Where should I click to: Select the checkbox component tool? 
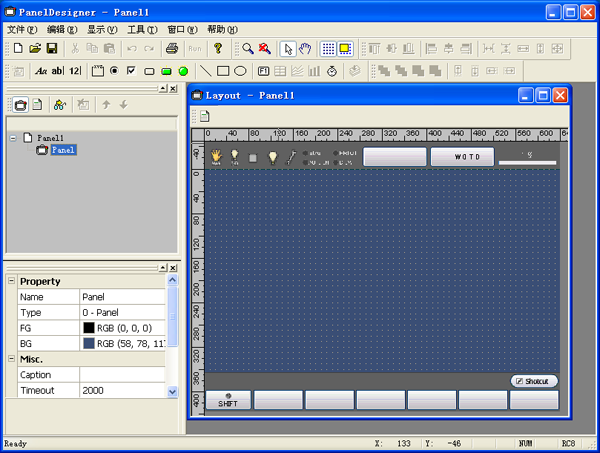tap(131, 71)
